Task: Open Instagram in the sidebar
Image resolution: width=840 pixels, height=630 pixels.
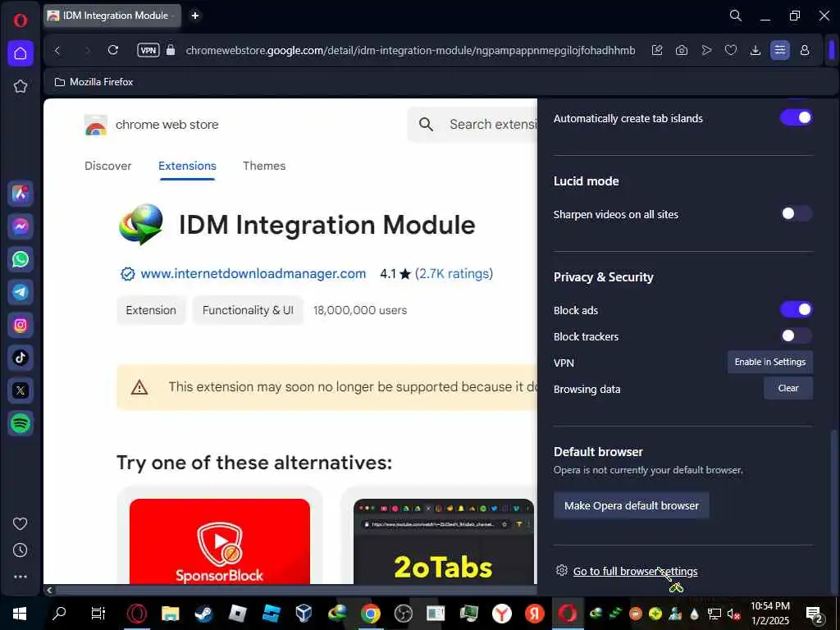Action: [x=21, y=325]
